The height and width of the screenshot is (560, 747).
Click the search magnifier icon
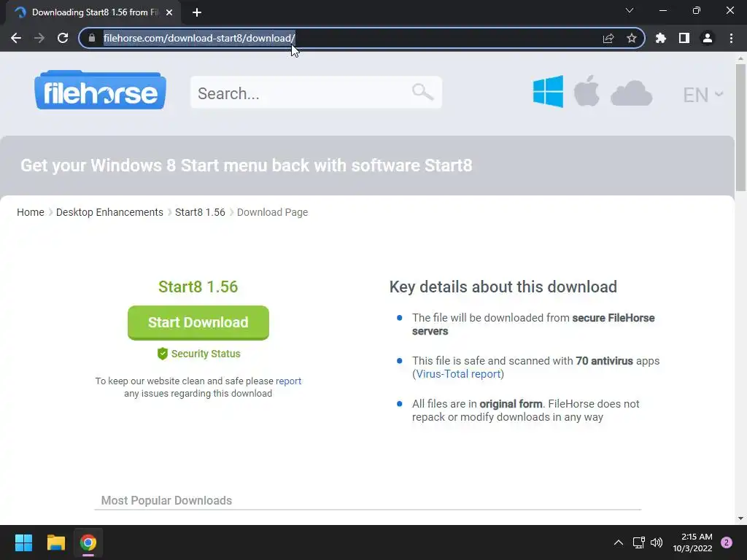(422, 91)
